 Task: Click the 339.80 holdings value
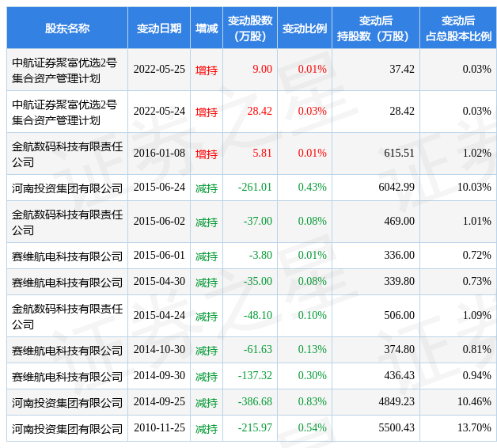pyautogui.click(x=399, y=281)
